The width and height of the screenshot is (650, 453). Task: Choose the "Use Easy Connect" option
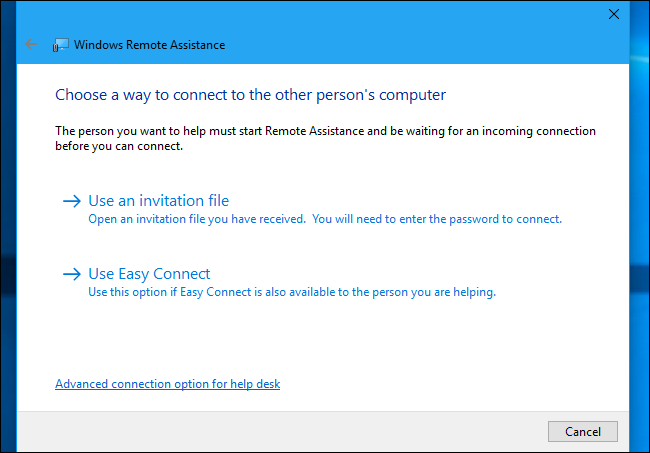[x=149, y=274]
